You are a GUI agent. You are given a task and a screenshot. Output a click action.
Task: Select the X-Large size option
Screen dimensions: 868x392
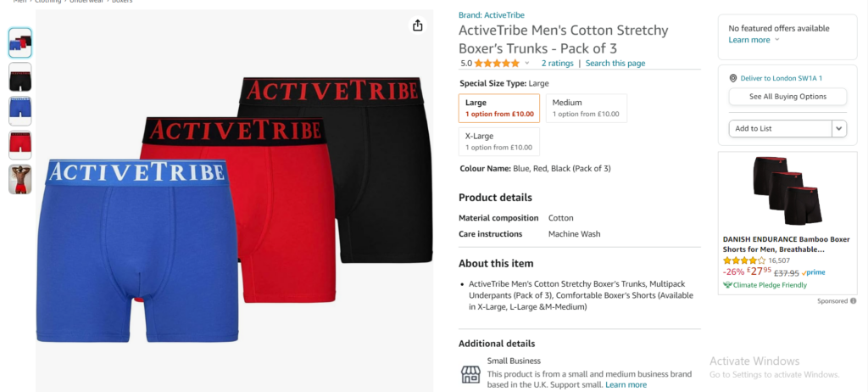pos(498,142)
